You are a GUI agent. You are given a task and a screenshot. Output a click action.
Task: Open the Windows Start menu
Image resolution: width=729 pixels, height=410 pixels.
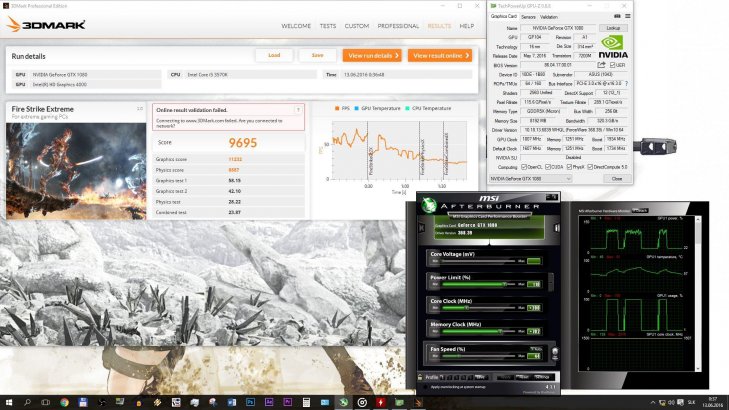(x=9, y=402)
